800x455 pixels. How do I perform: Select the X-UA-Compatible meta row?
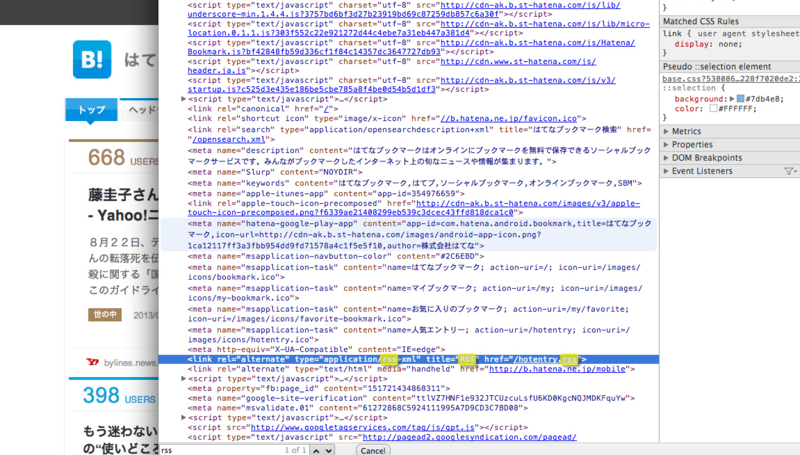(316, 349)
